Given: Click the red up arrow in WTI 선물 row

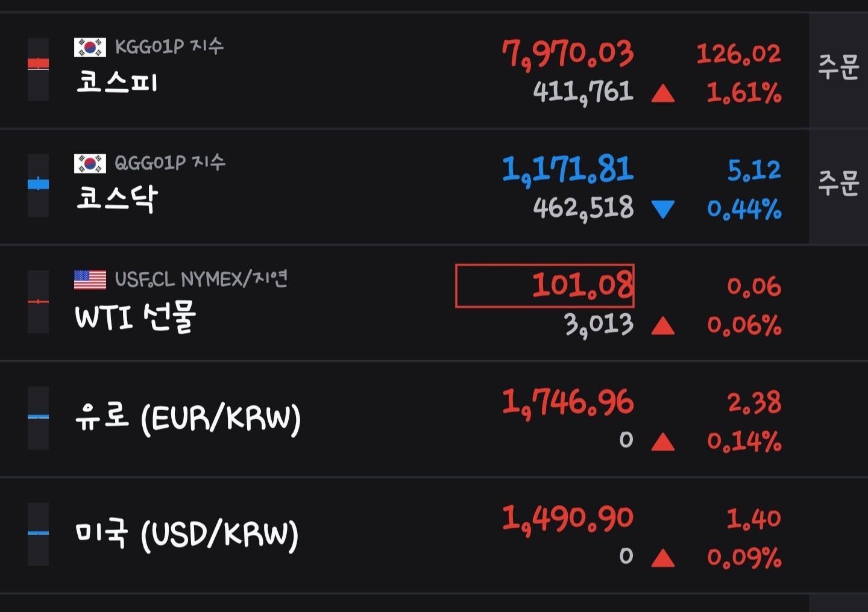Looking at the screenshot, I should point(663,326).
